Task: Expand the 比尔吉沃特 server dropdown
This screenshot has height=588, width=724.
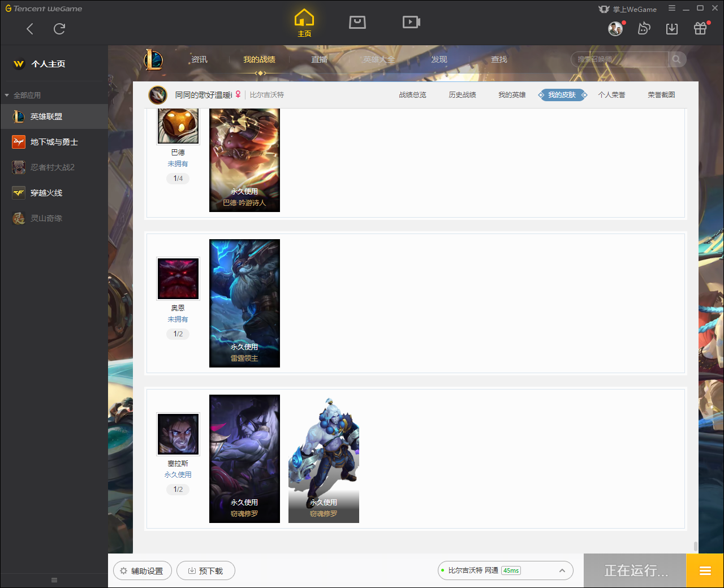Action: pyautogui.click(x=505, y=570)
